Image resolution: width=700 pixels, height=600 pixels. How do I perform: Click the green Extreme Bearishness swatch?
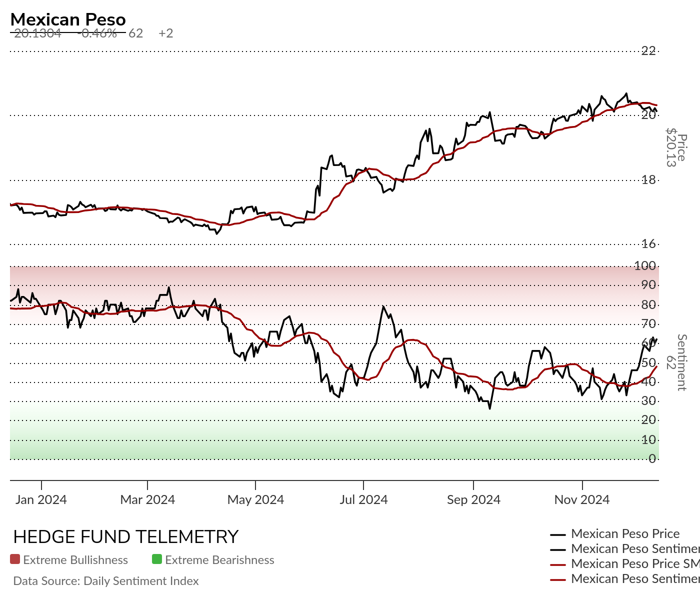pos(157,559)
